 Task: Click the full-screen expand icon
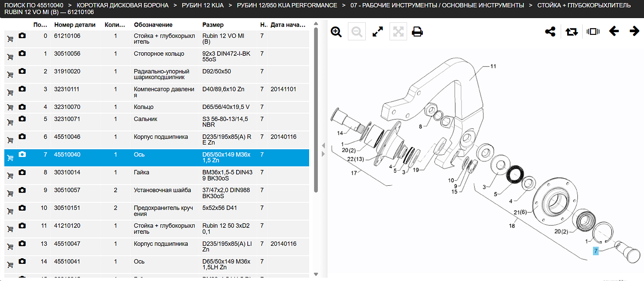398,32
